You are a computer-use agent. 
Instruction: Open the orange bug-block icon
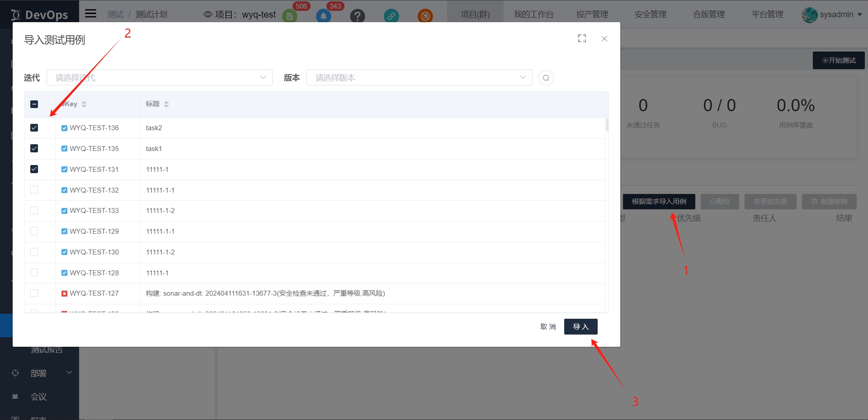click(425, 16)
